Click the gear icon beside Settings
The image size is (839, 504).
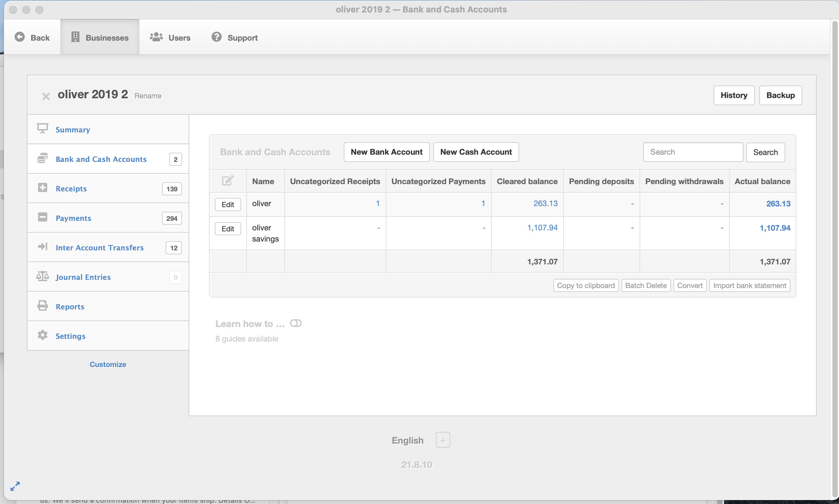click(x=43, y=335)
